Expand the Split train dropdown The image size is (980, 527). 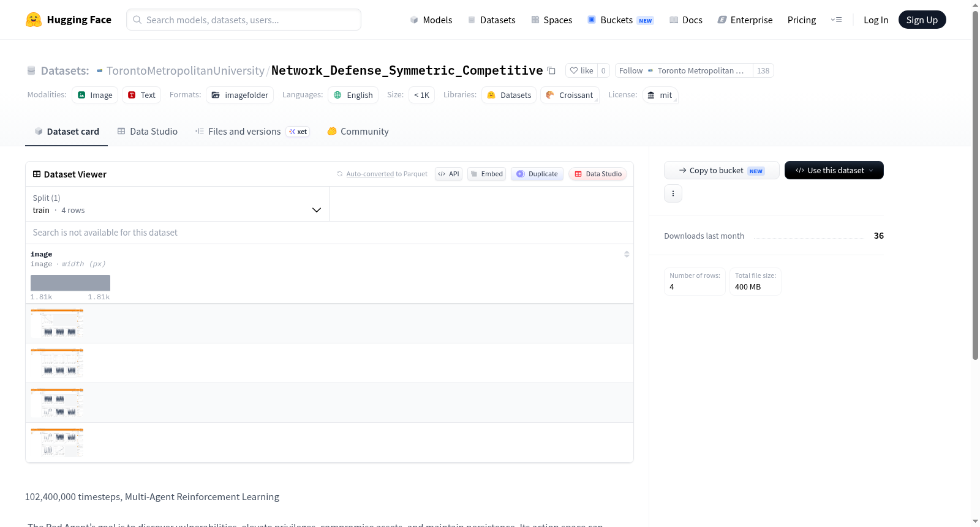(177, 204)
